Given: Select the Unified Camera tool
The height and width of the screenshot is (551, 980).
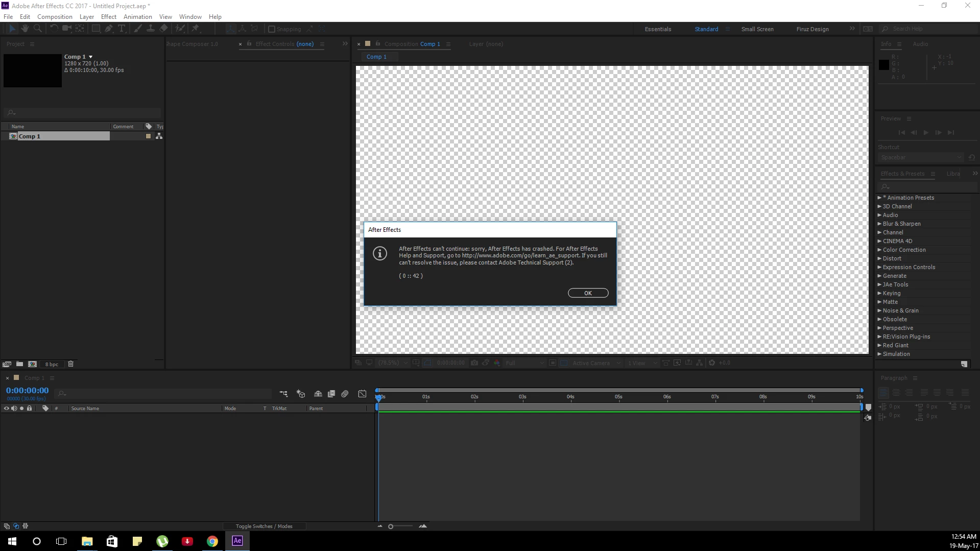Looking at the screenshot, I should 66,29.
